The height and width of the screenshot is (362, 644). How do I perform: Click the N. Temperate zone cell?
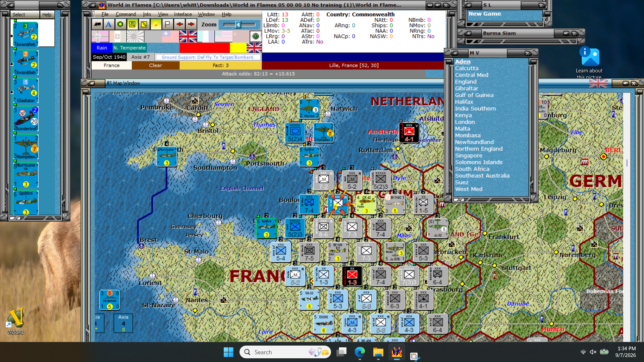pos(129,48)
